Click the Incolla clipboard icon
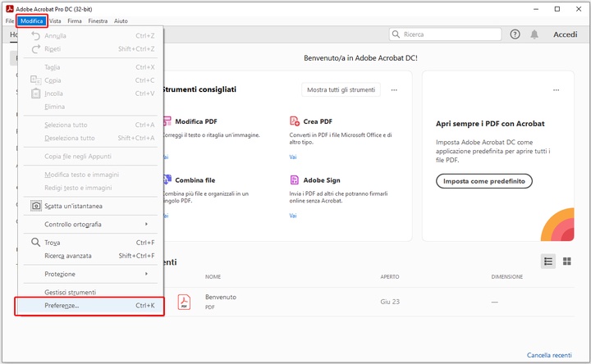 point(35,93)
